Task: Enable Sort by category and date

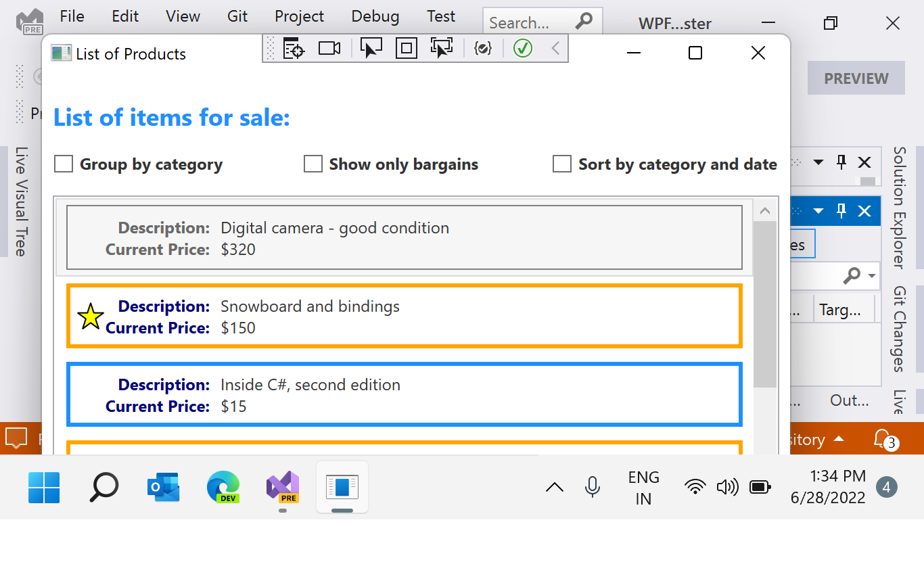Action: point(562,163)
